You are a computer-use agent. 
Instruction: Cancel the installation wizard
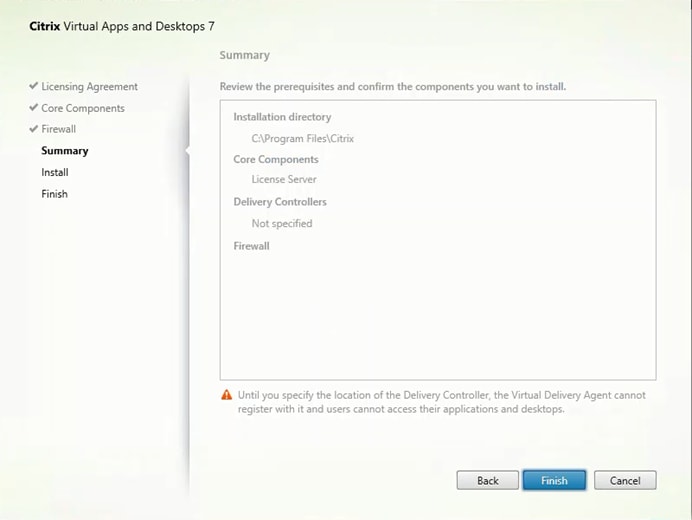625,480
